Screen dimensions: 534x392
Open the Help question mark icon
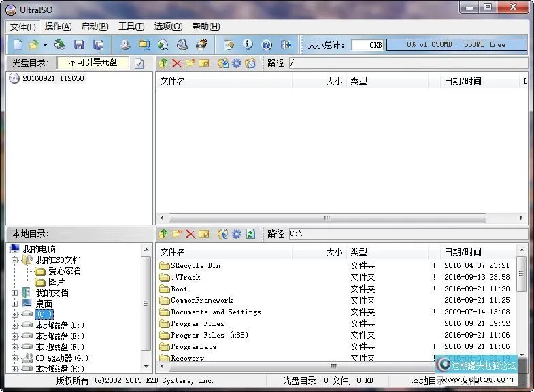point(267,45)
